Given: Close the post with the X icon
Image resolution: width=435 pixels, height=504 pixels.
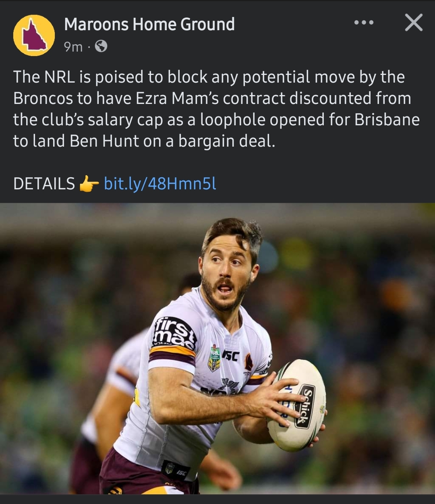Looking at the screenshot, I should point(414,23).
